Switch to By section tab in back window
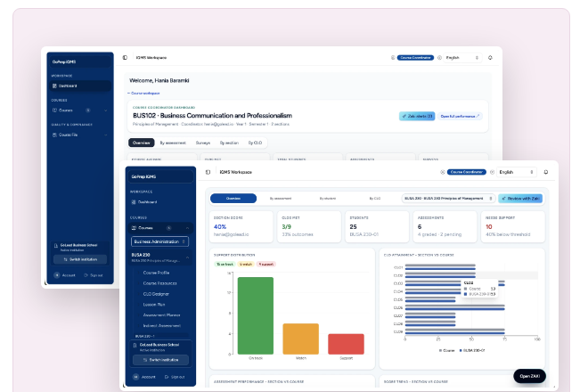The image size is (588, 392). click(x=229, y=143)
